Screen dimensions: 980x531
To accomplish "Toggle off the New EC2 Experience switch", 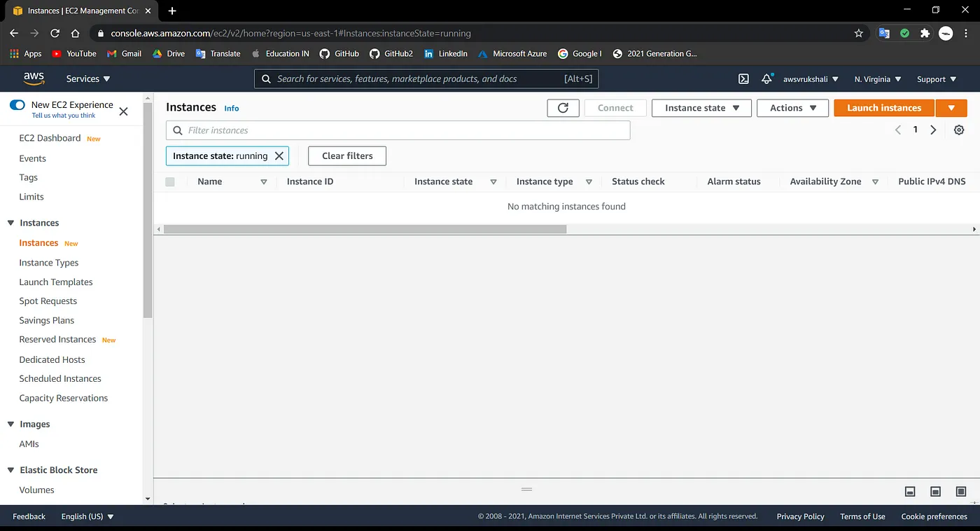I will [x=17, y=105].
